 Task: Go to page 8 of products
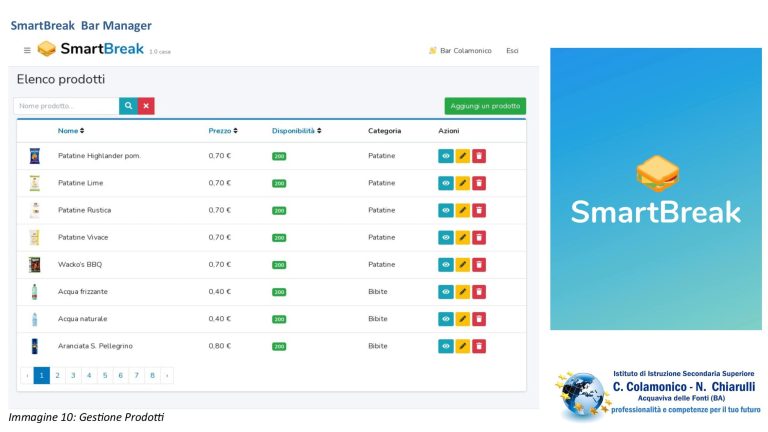pos(152,376)
